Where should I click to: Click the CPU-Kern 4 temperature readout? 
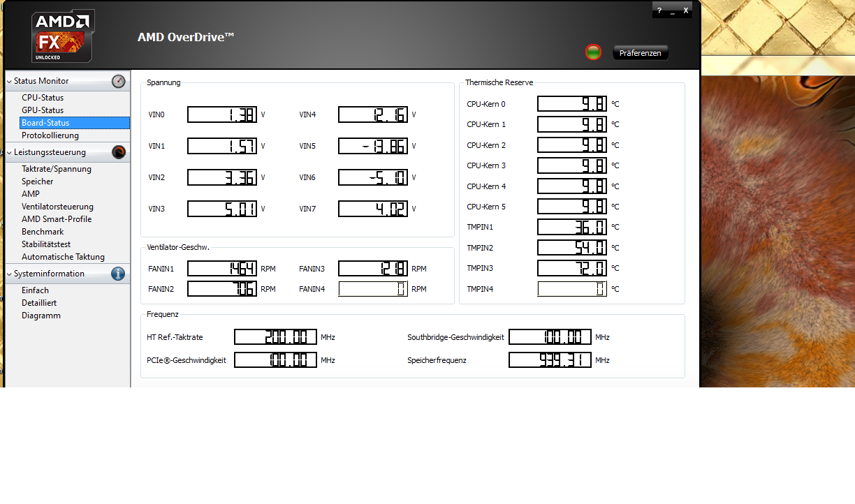[572, 186]
